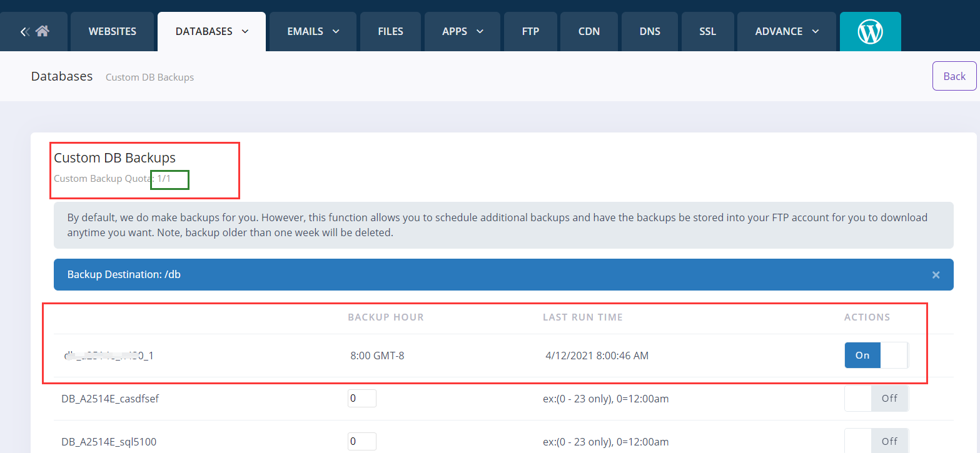
Task: Expand the EMAILS dropdown menu
Action: [x=313, y=31]
